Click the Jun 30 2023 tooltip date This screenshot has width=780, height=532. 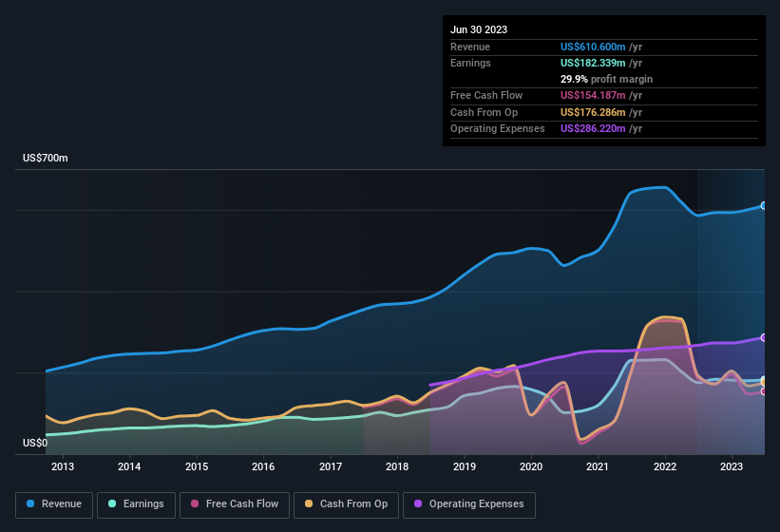479,29
